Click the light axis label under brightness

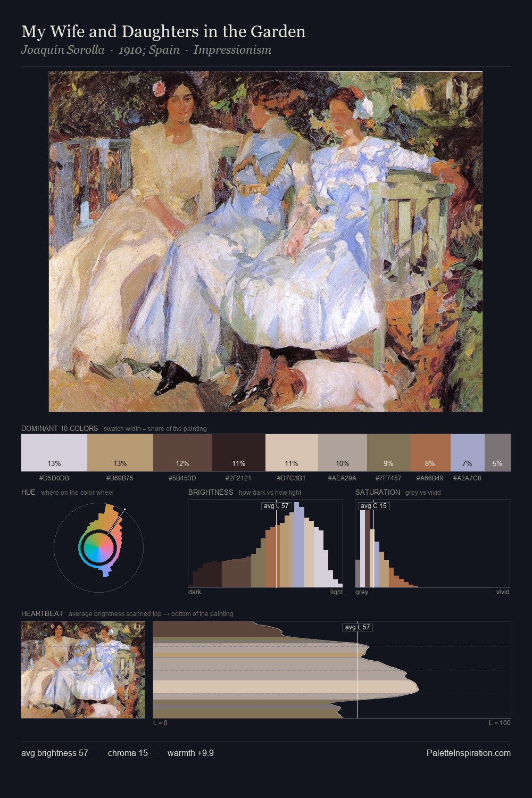click(x=337, y=592)
